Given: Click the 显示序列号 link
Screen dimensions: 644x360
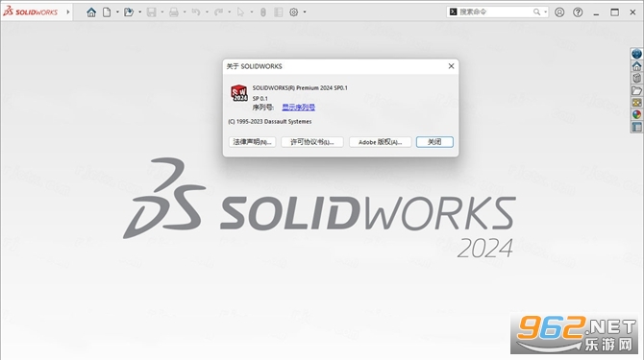Looking at the screenshot, I should [x=299, y=108].
